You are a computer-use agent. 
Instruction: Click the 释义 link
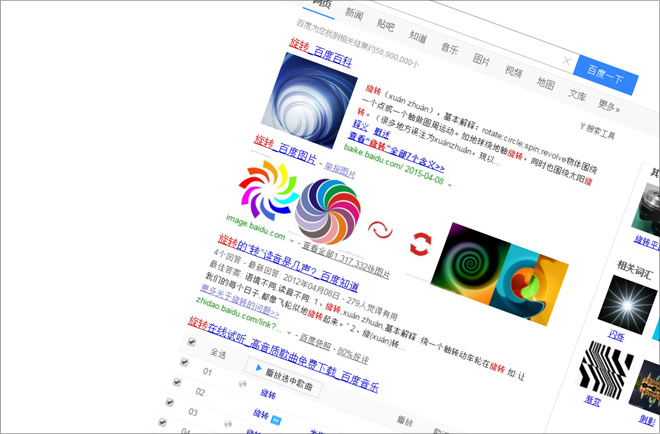(x=361, y=125)
